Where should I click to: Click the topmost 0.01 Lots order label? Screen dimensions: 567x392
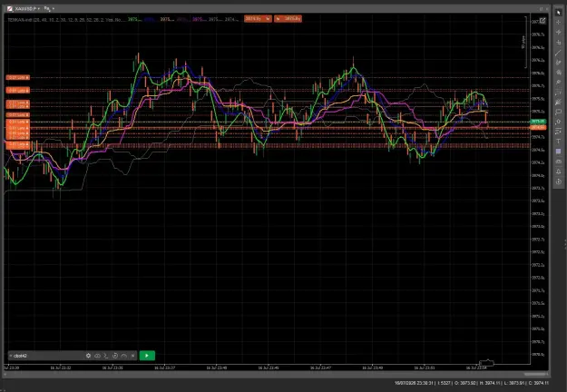click(17, 77)
